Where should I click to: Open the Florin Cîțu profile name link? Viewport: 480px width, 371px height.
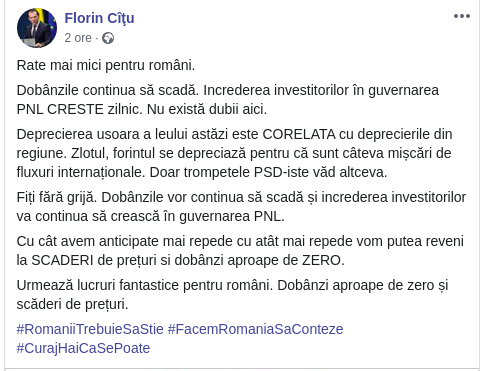click(x=99, y=18)
